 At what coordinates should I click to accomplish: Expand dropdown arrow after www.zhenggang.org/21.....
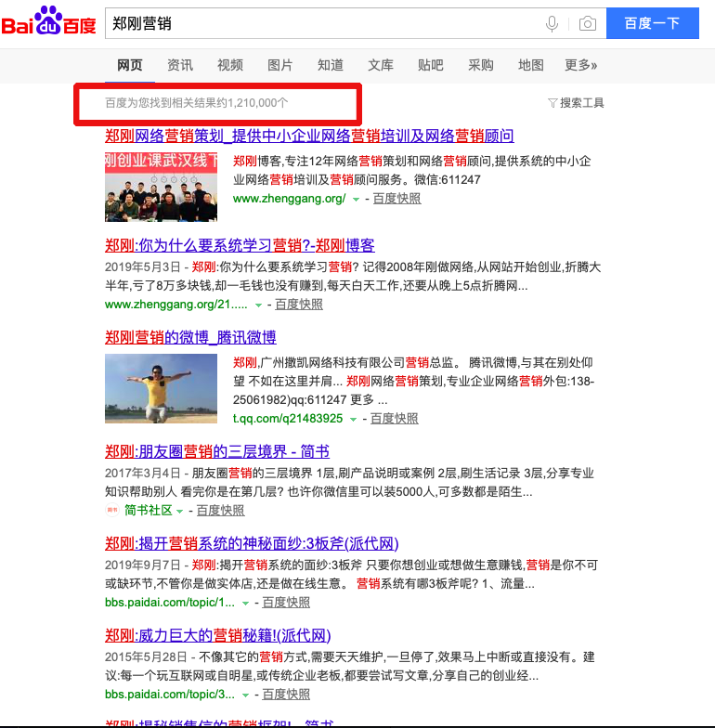click(x=258, y=305)
